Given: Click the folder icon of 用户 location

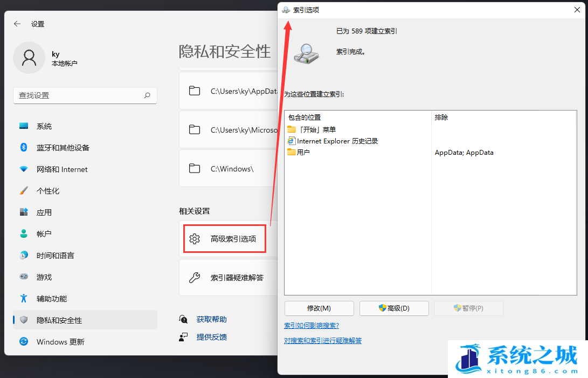Looking at the screenshot, I should coord(292,152).
